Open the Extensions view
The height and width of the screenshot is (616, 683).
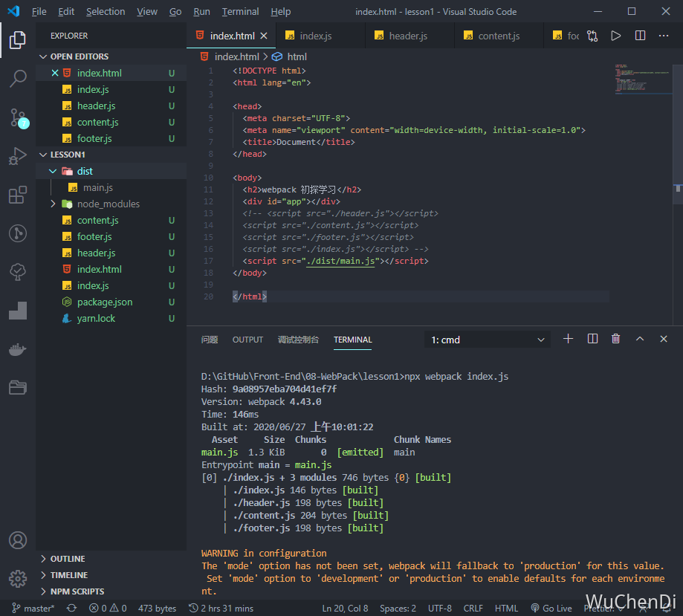tap(17, 195)
